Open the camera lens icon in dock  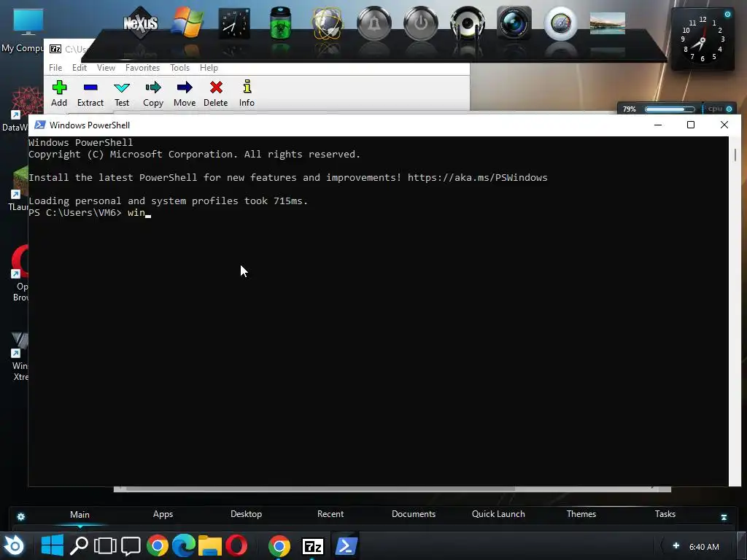(x=514, y=23)
